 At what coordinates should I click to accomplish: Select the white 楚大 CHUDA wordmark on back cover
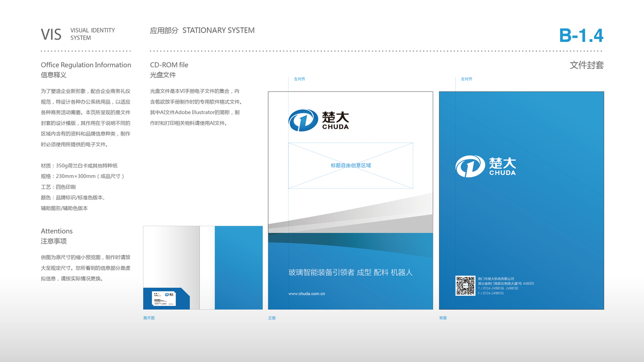tap(503, 166)
